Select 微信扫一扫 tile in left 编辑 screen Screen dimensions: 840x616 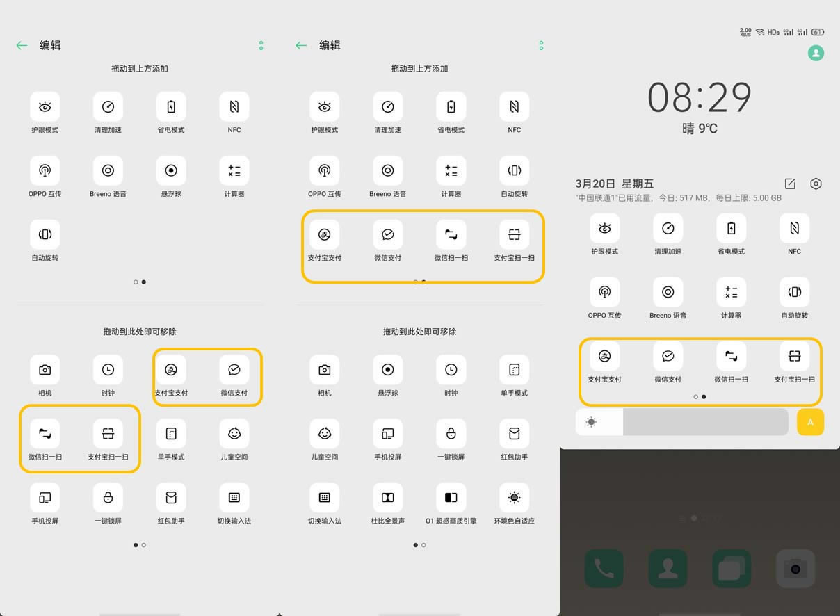coord(45,434)
